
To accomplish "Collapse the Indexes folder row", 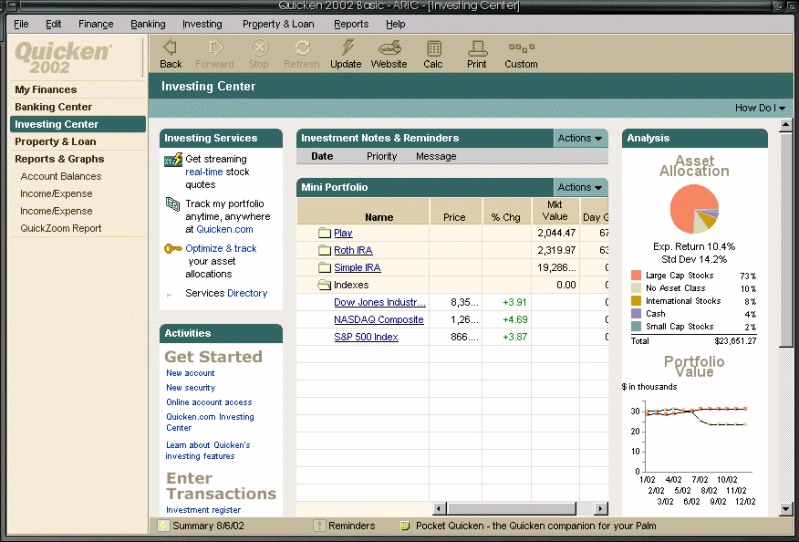I will click(324, 285).
